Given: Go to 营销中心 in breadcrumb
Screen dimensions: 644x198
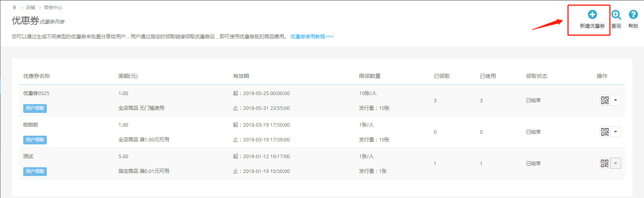Looking at the screenshot, I should (x=53, y=8).
